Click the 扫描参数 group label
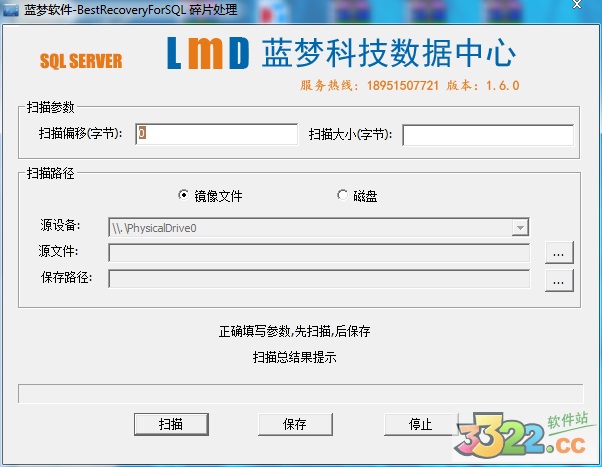 (x=51, y=107)
